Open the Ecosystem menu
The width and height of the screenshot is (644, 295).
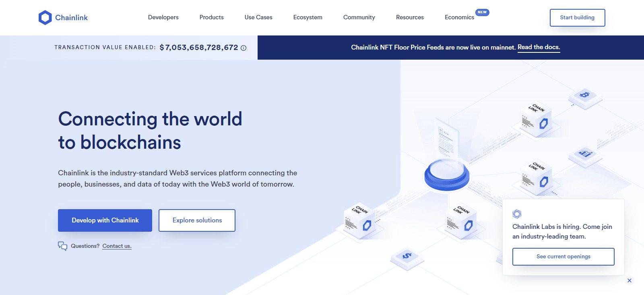308,17
